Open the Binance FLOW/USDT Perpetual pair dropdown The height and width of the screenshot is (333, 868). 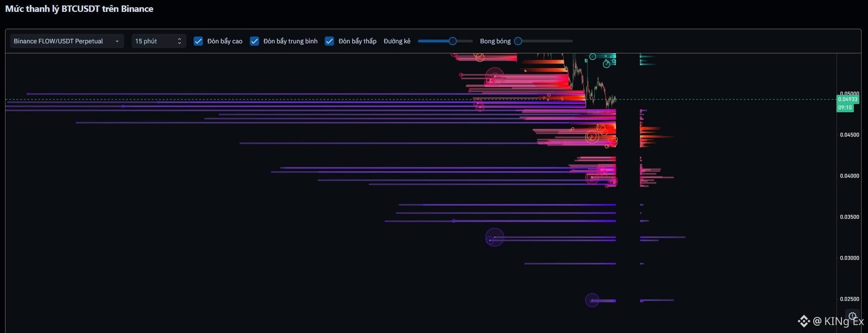[67, 41]
